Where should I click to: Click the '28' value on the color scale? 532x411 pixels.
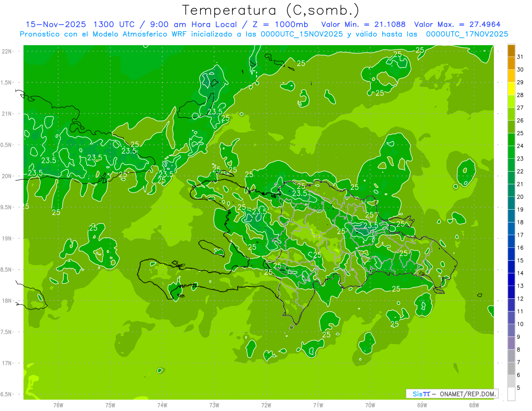[x=520, y=95]
